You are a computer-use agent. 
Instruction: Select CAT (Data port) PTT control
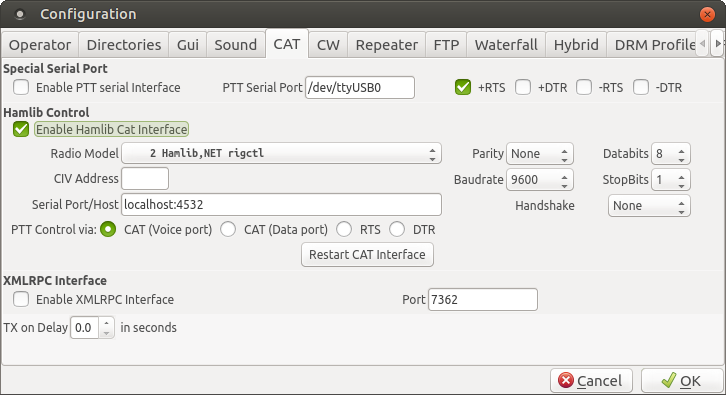click(x=228, y=229)
